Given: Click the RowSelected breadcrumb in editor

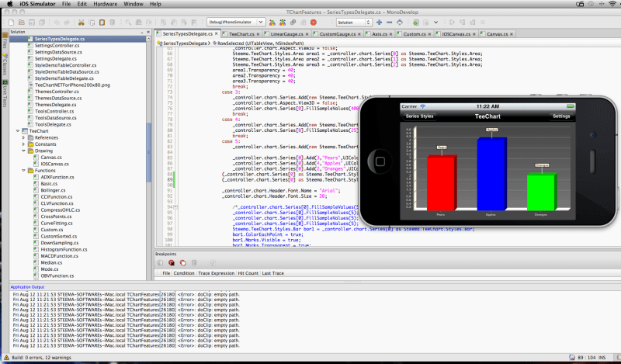Looking at the screenshot, I should pyautogui.click(x=260, y=43).
